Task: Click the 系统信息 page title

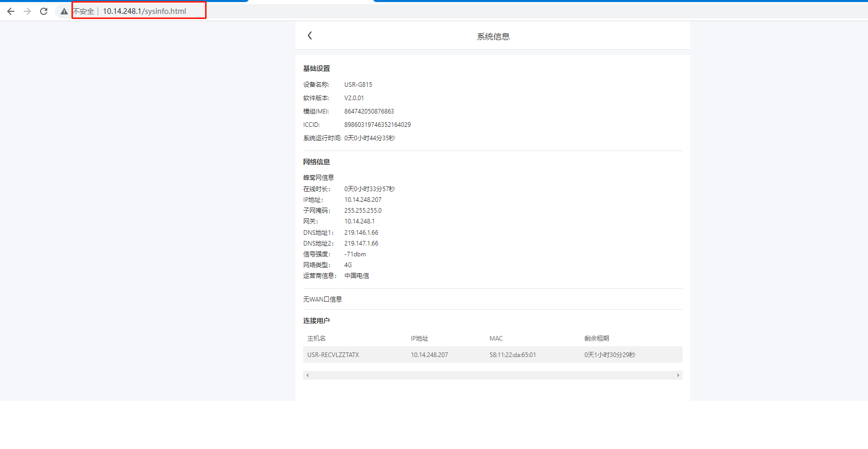Action: click(493, 36)
